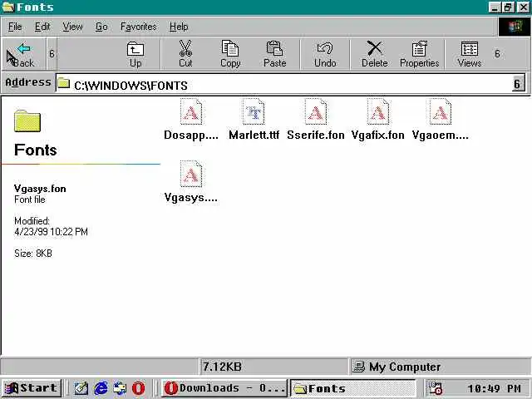
Task: Click the 7.12KB status bar entry
Action: coord(274,367)
